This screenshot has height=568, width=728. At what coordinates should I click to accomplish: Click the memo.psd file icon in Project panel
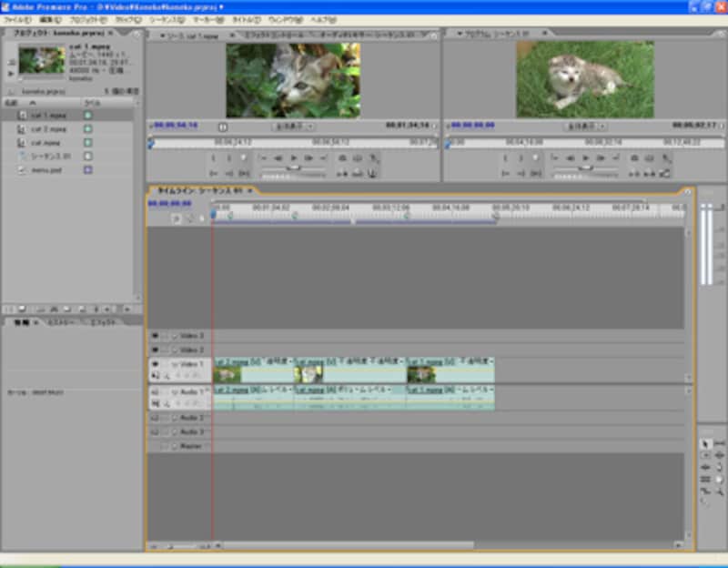pyautogui.click(x=21, y=169)
